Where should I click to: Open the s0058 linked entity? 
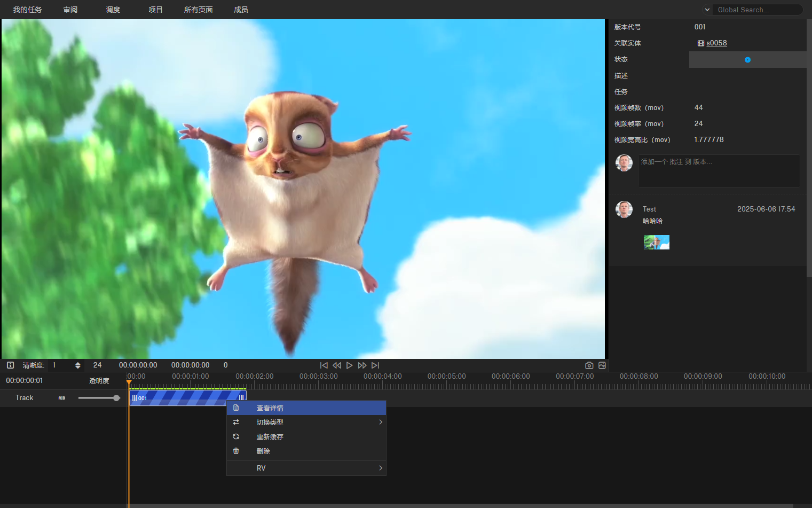click(716, 43)
